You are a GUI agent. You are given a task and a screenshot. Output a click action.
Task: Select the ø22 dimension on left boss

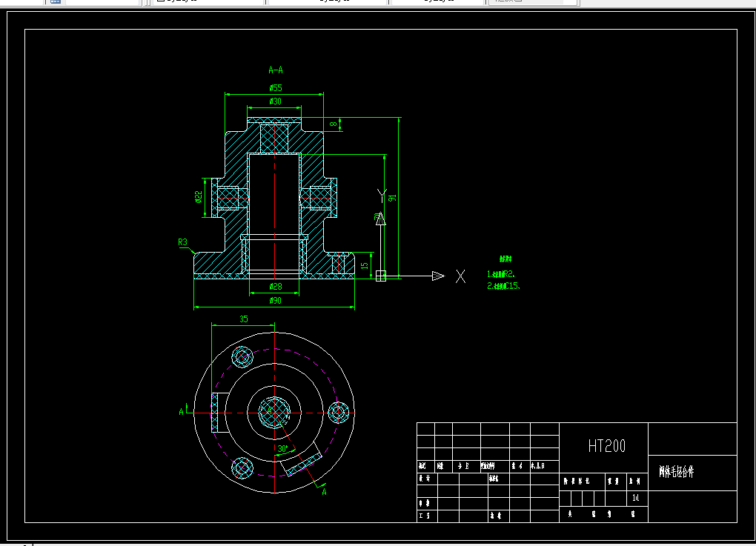pyautogui.click(x=199, y=197)
